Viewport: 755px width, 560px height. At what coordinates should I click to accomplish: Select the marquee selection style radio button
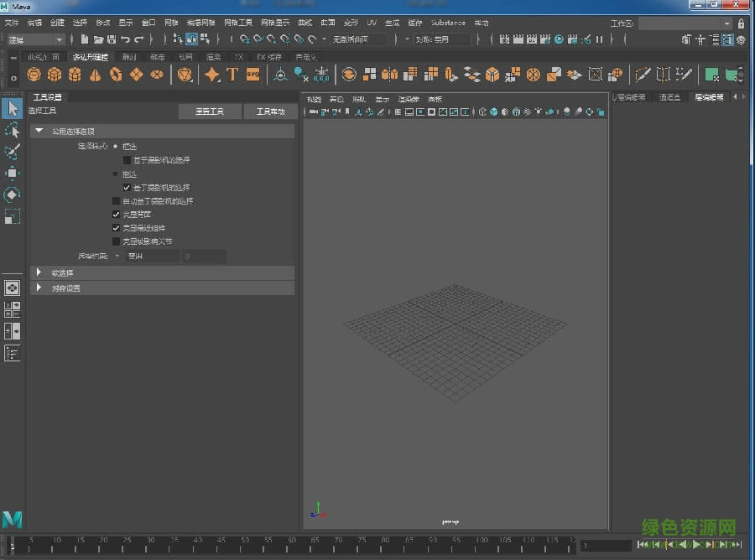pos(115,145)
